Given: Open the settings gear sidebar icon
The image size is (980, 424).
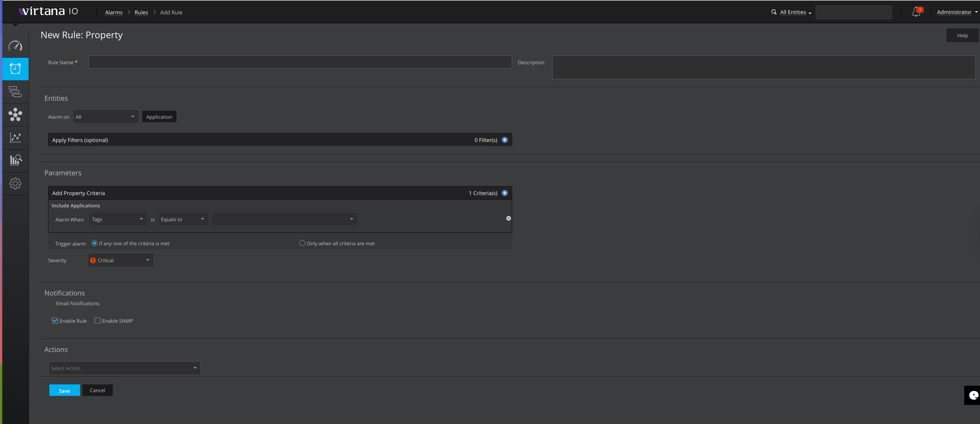Looking at the screenshot, I should 15,183.
